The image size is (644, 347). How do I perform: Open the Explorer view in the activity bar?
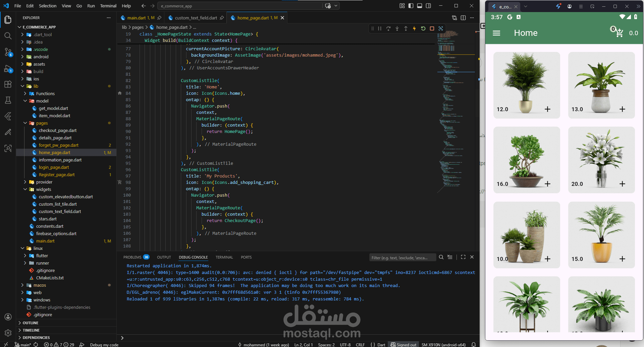tap(8, 20)
